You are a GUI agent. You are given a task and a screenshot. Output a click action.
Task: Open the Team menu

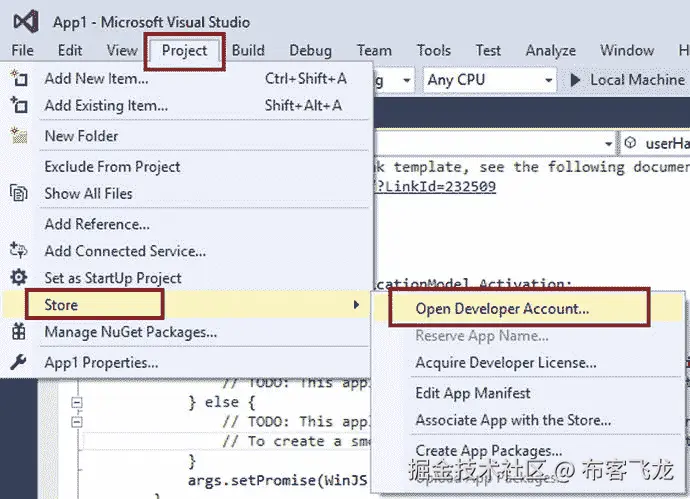pyautogui.click(x=374, y=50)
